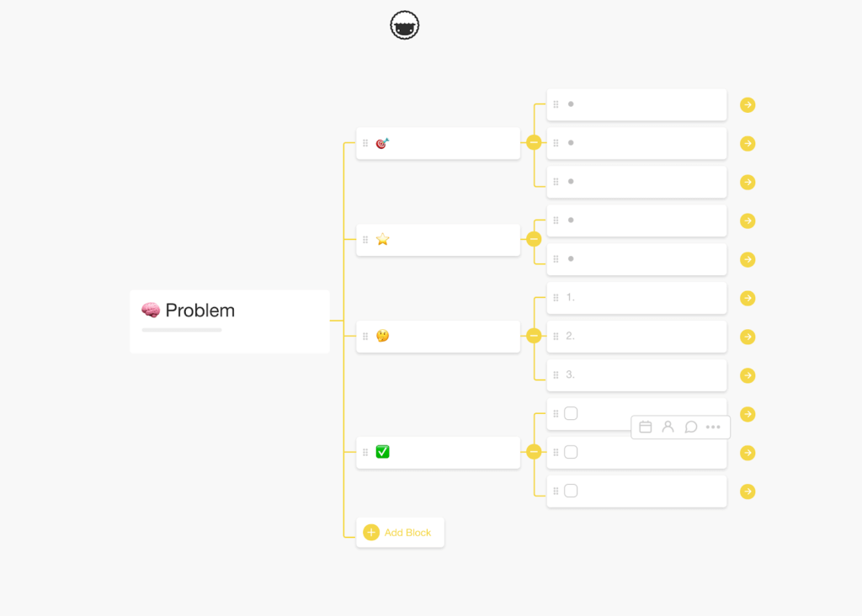Click the arrow next to numbered item 2
Viewport: 862px width, 616px height.
pos(748,337)
